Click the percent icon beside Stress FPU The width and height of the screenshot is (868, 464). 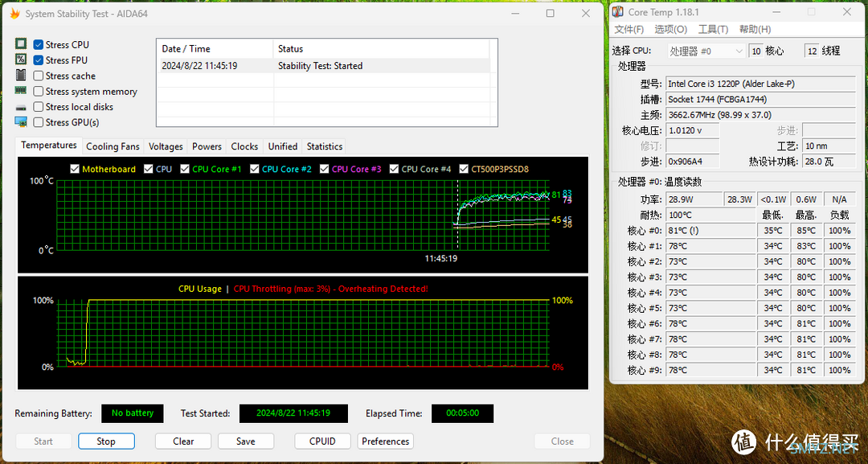[x=21, y=60]
